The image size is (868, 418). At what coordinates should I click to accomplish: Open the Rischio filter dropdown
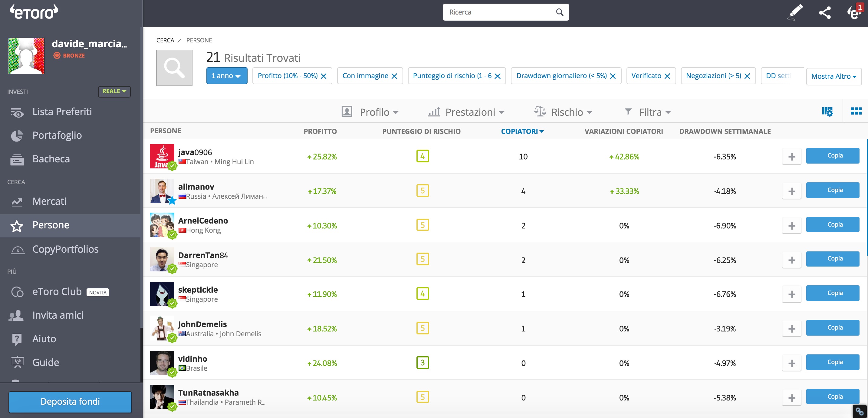click(563, 112)
